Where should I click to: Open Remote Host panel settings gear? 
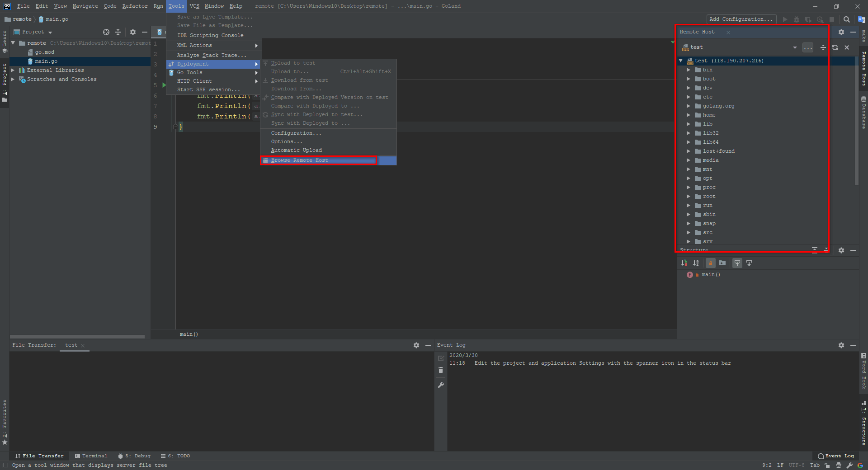point(841,32)
